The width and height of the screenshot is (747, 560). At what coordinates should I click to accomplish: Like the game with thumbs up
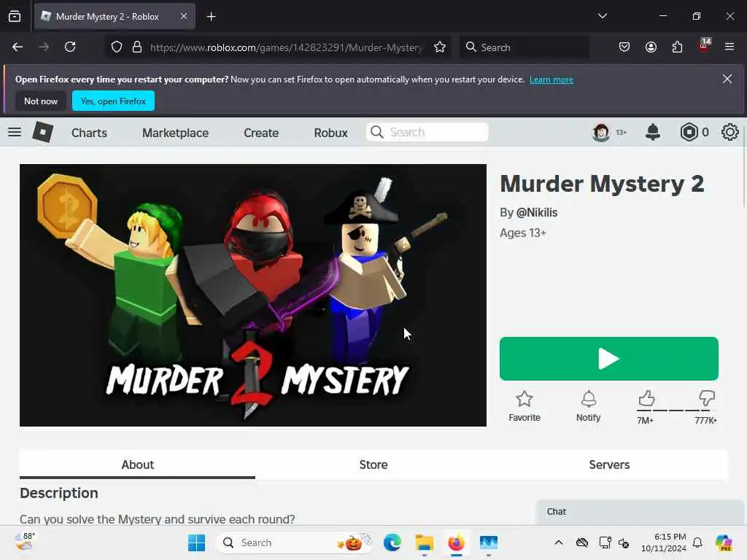[x=646, y=398]
